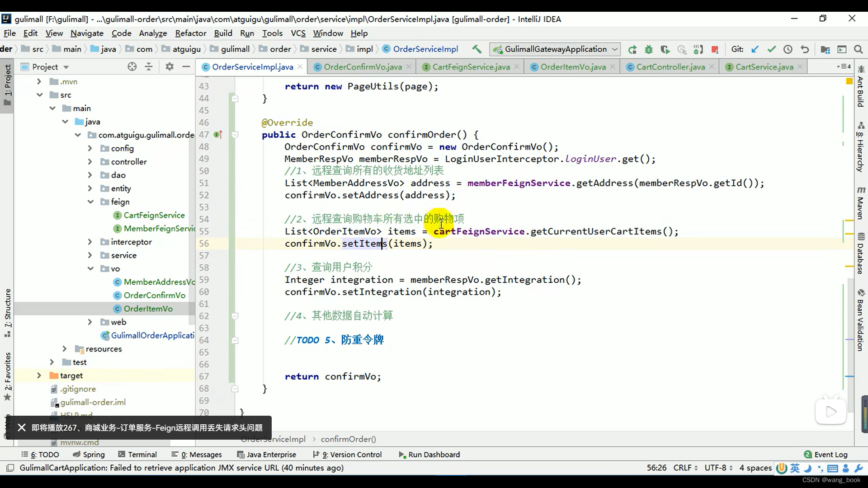The height and width of the screenshot is (488, 868).
Task: Change file encoding UTF-8 in status bar
Action: (718, 468)
